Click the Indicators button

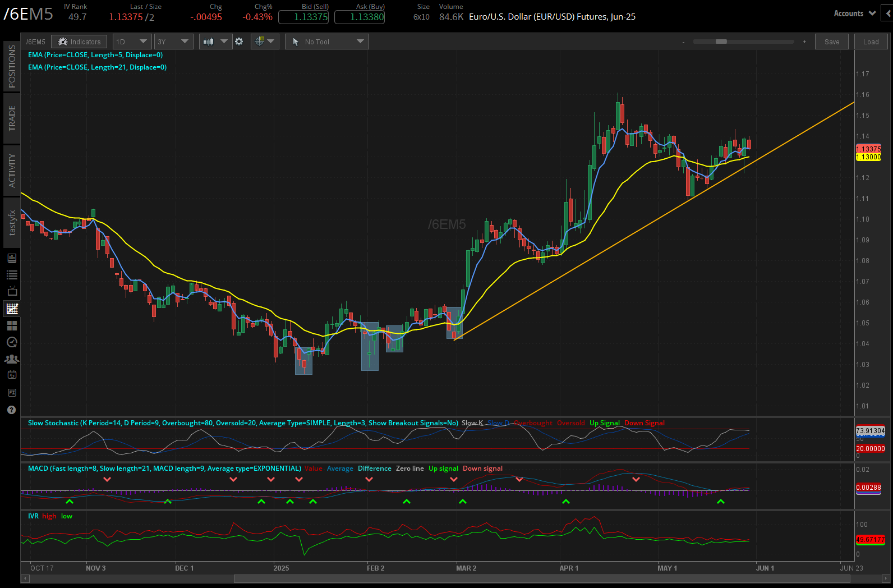tap(80, 42)
